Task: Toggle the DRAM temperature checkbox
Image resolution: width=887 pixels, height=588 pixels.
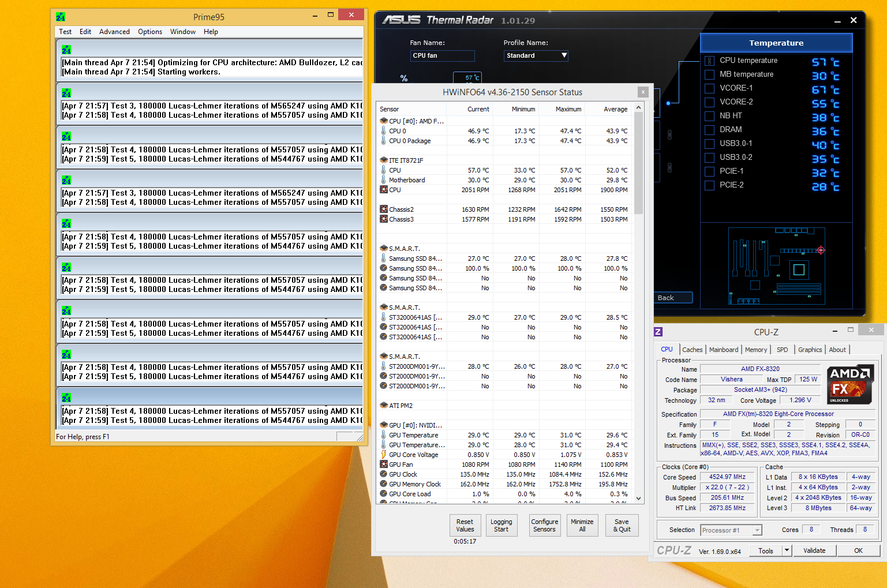Action: coord(710,130)
